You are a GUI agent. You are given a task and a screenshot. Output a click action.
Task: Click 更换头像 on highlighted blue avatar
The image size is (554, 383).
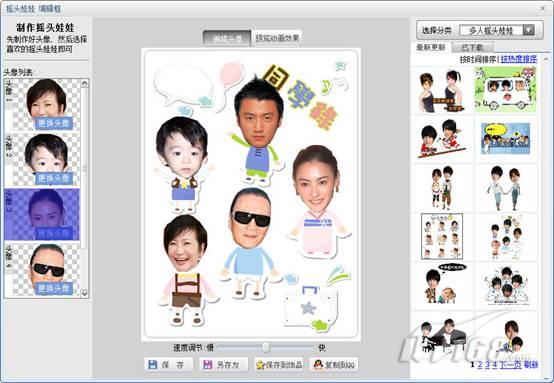54,234
